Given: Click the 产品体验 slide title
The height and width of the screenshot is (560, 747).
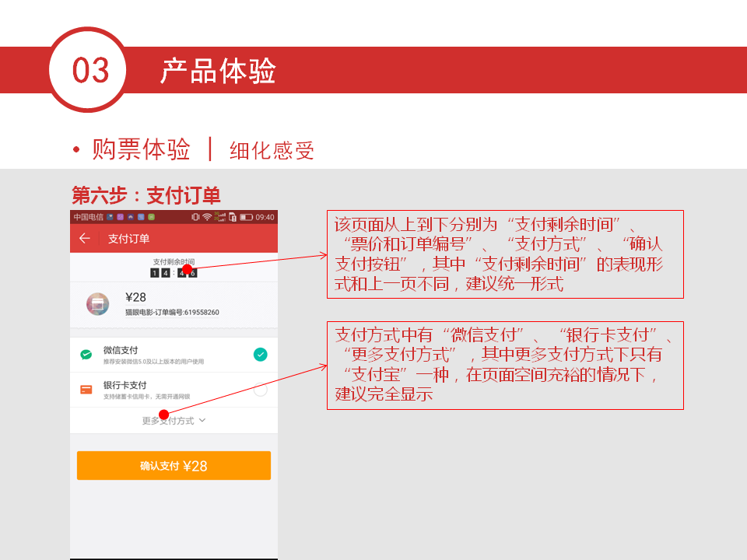Looking at the screenshot, I should click(218, 71).
